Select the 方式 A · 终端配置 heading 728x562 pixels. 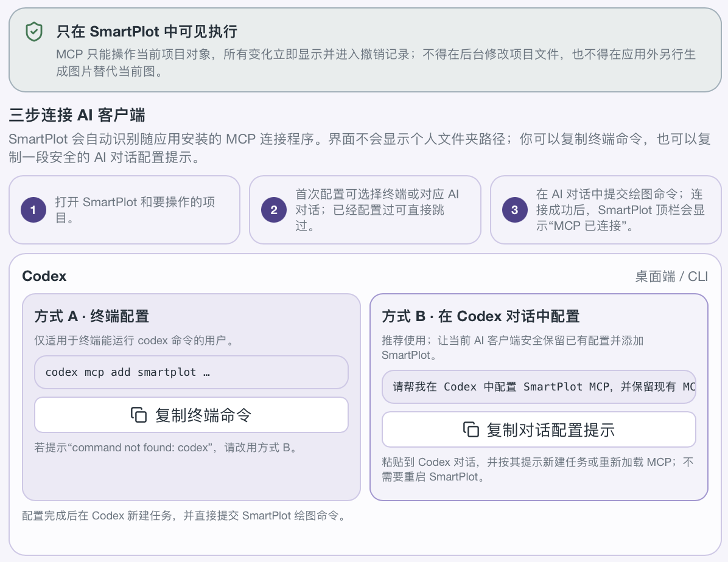coord(91,316)
